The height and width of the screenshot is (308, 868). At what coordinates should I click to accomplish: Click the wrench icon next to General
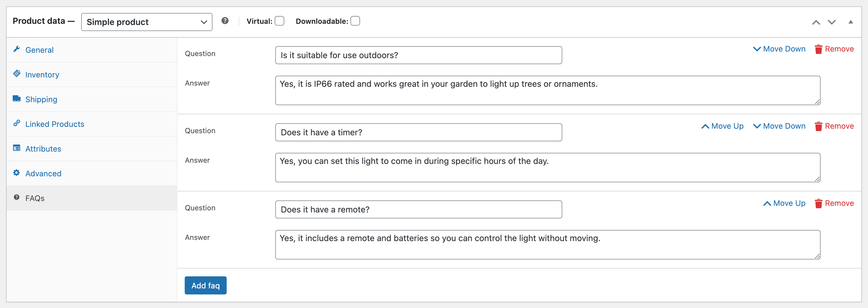point(17,49)
